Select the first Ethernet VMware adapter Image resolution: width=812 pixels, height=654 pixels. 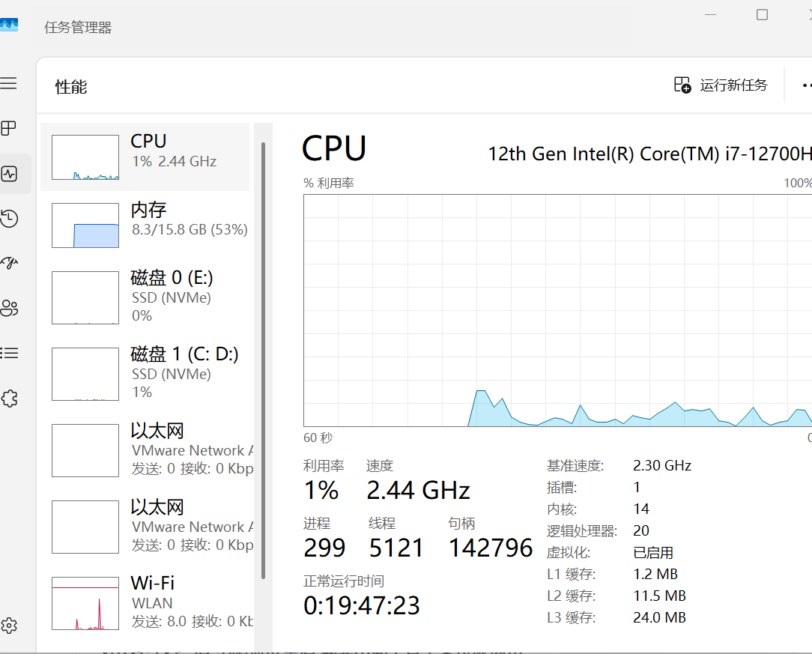pos(145,449)
